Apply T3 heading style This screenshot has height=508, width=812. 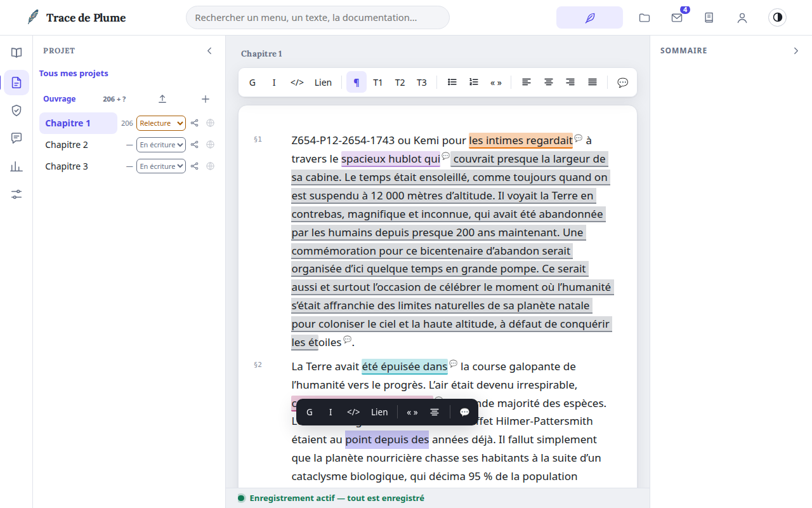(422, 83)
